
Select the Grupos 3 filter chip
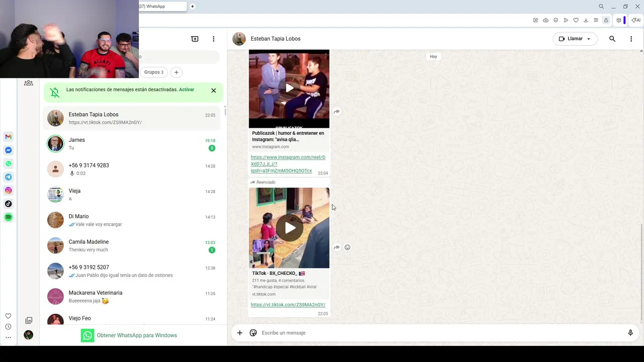pos(153,72)
